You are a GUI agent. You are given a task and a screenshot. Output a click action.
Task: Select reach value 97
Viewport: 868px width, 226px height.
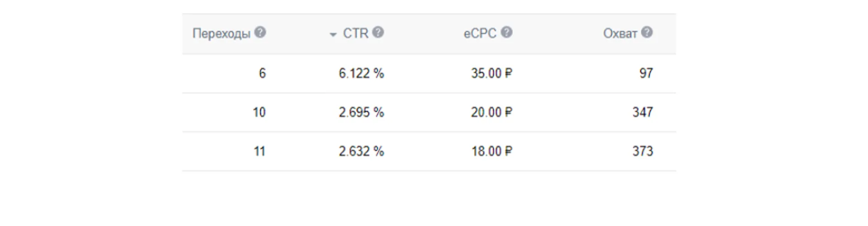[646, 73]
